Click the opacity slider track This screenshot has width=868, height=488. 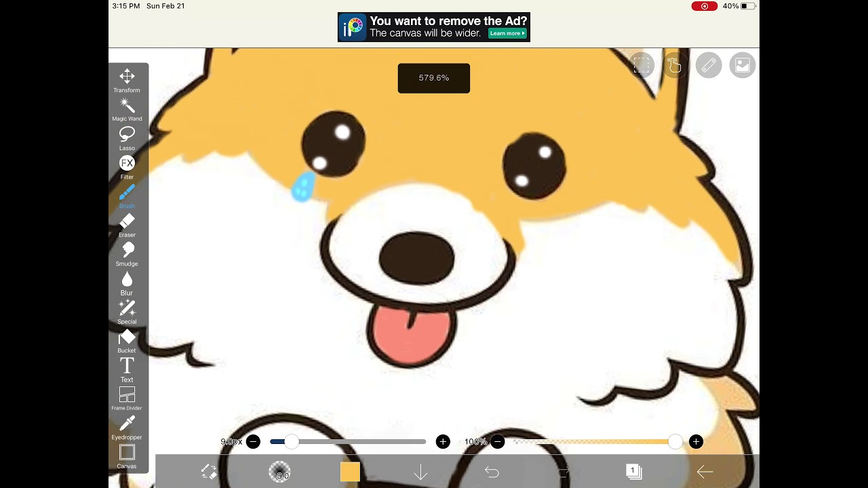[x=597, y=442]
